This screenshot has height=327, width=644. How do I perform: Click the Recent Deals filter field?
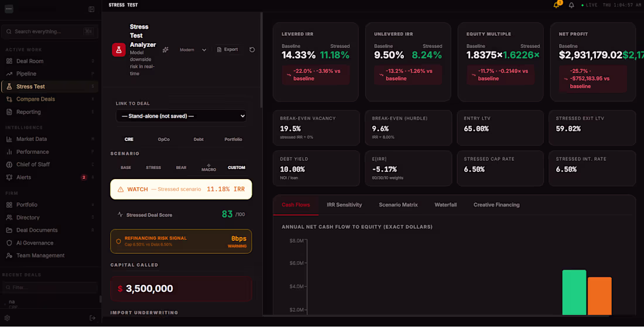point(50,288)
